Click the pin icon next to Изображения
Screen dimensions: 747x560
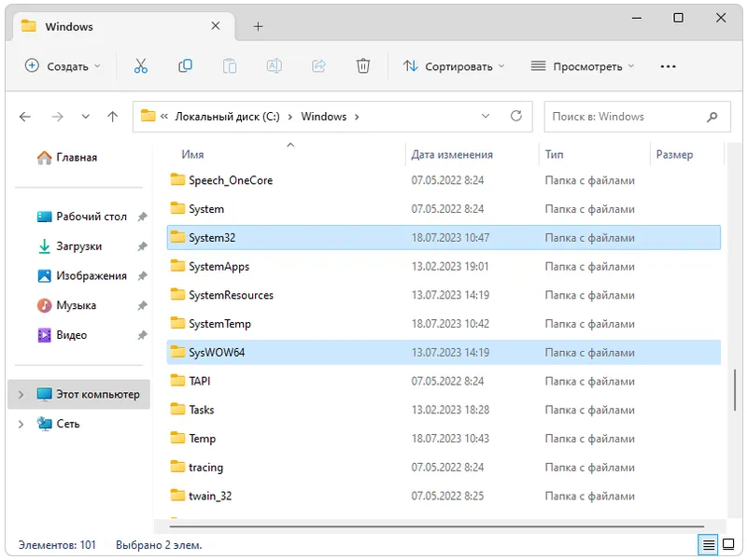point(142,276)
